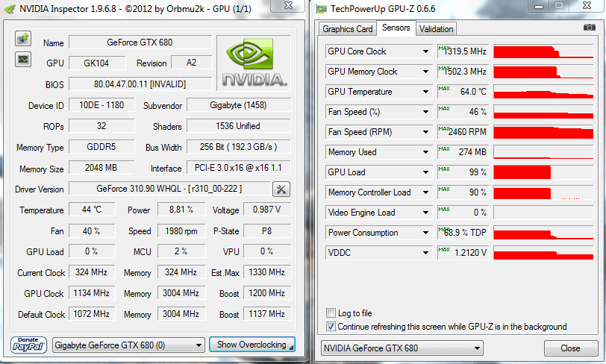
Task: Click the 1536 Unified Shaders value
Action: click(239, 126)
